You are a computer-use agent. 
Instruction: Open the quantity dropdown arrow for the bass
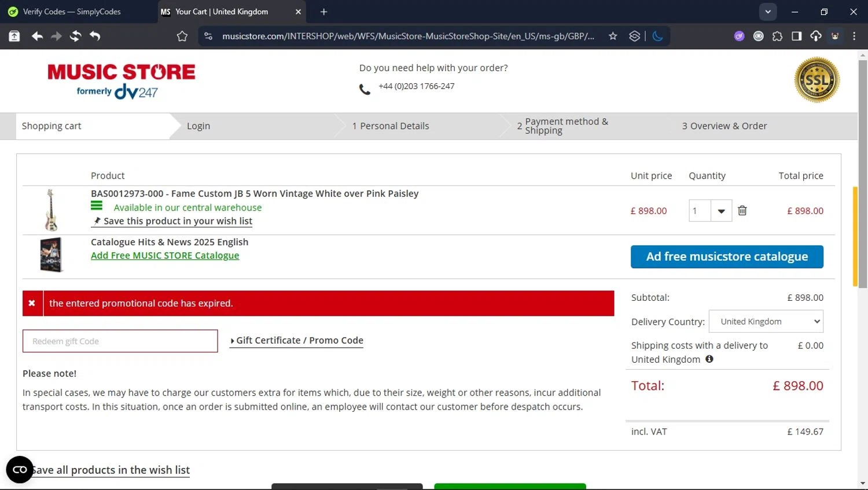(x=721, y=211)
